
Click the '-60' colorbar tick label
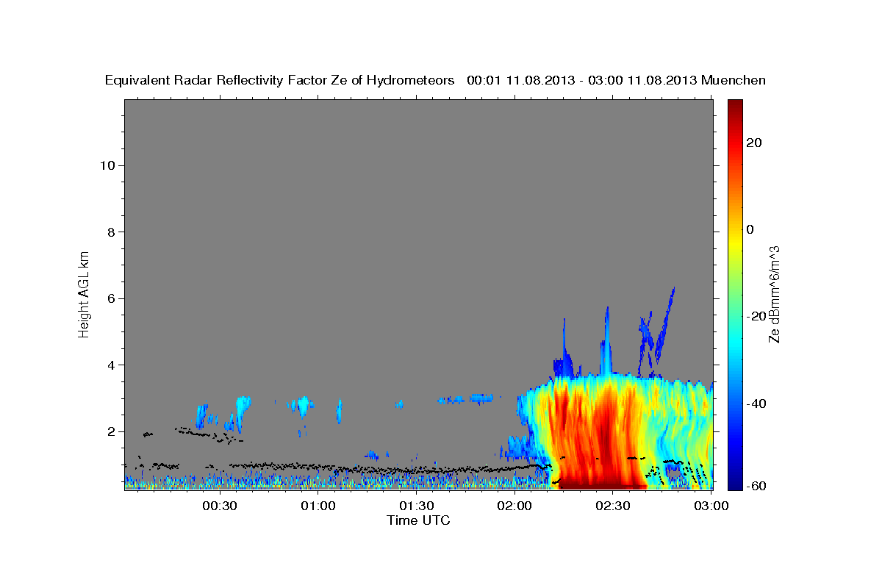(x=756, y=486)
